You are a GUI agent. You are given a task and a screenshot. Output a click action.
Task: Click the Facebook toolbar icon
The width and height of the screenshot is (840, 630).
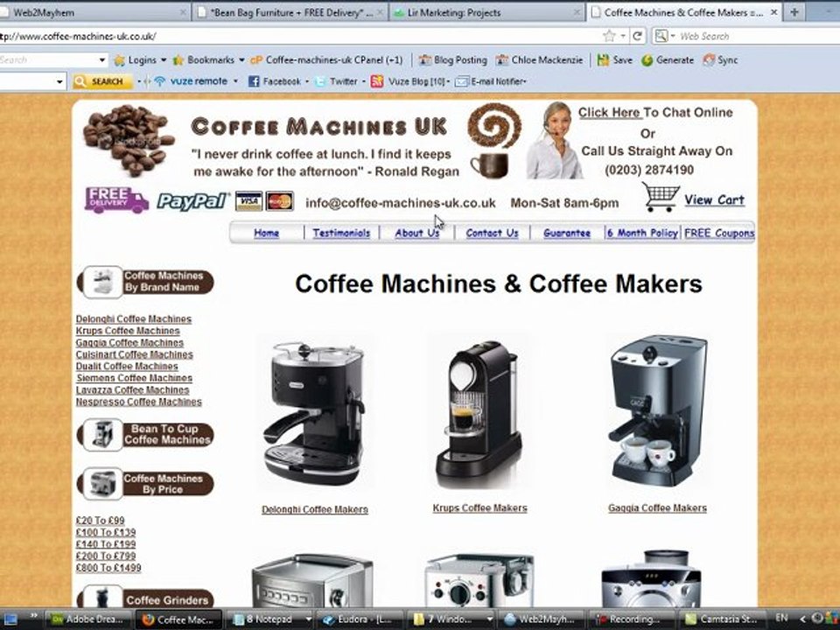254,81
